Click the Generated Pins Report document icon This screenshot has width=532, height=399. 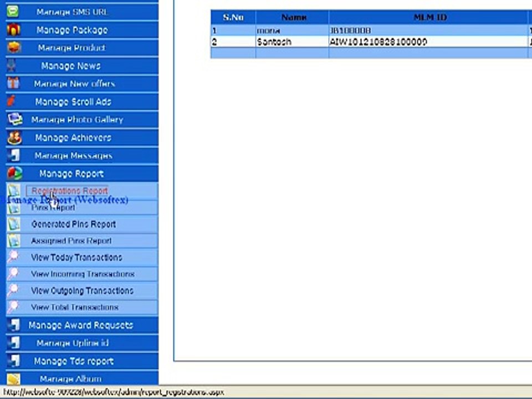point(14,224)
